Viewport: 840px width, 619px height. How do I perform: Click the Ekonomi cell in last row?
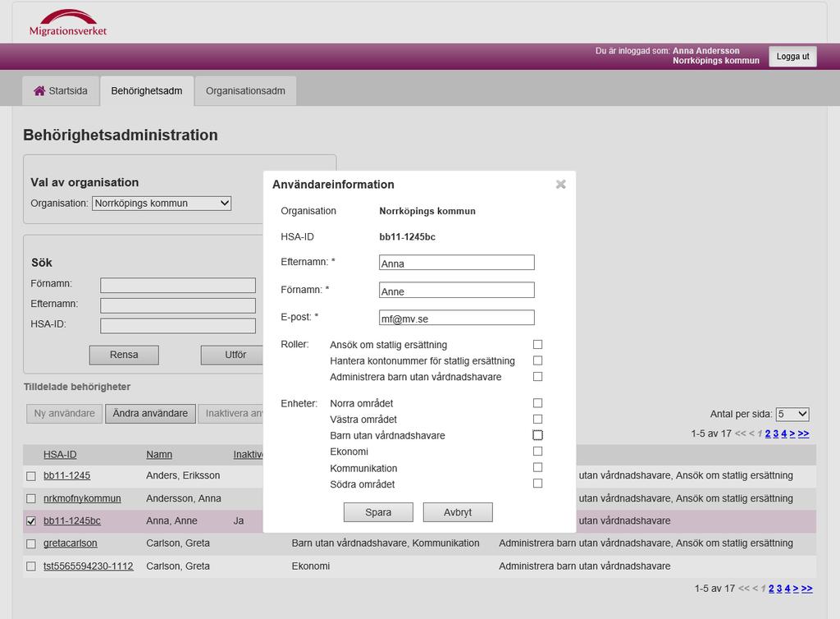pyautogui.click(x=311, y=566)
